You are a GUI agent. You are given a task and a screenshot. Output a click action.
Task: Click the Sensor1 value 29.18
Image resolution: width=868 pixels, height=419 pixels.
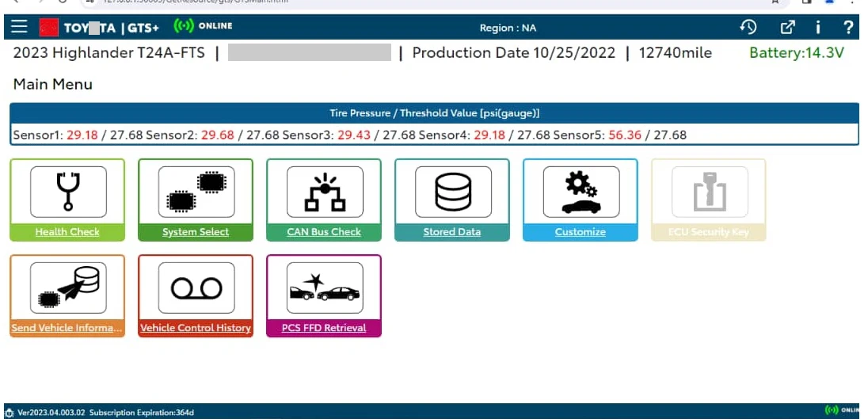coord(82,135)
